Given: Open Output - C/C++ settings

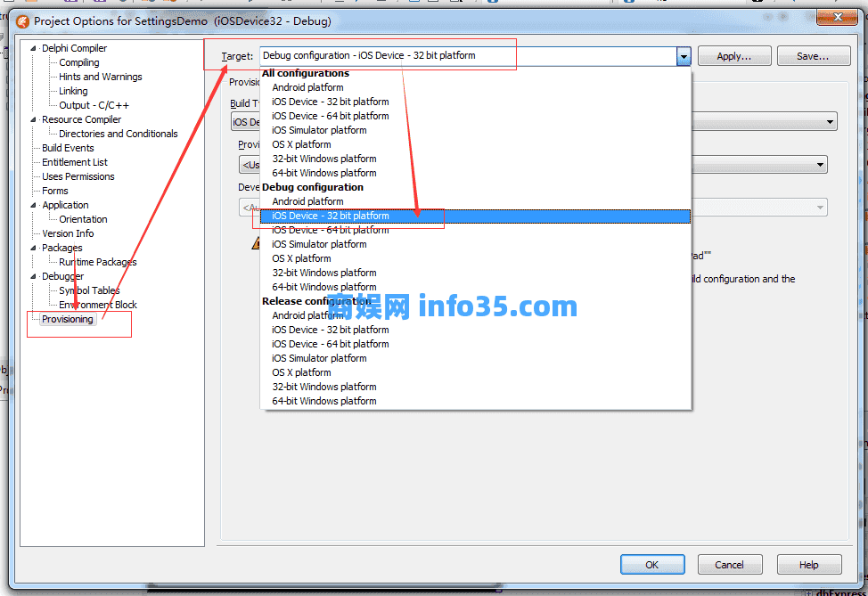Looking at the screenshot, I should (94, 105).
